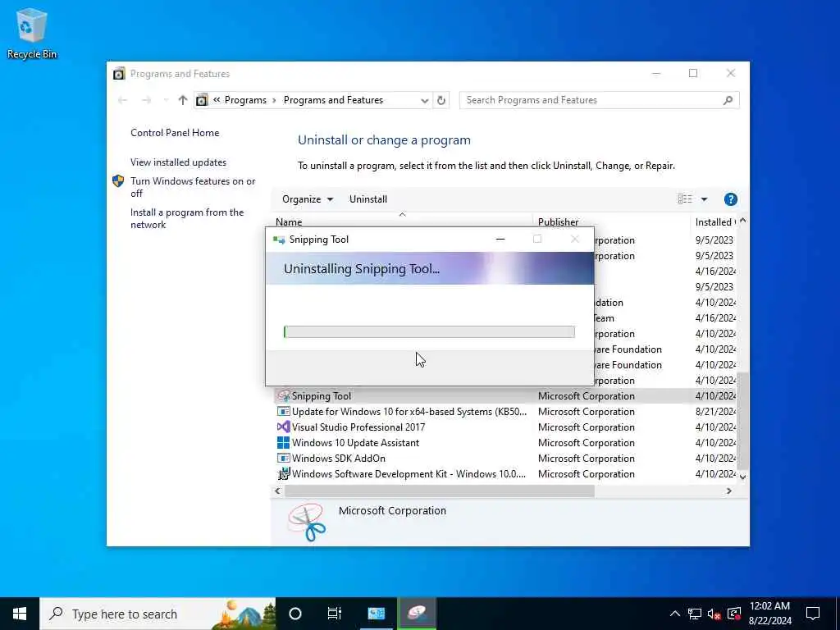Click the Visual Studio Professional 2017 icon

[x=283, y=427]
